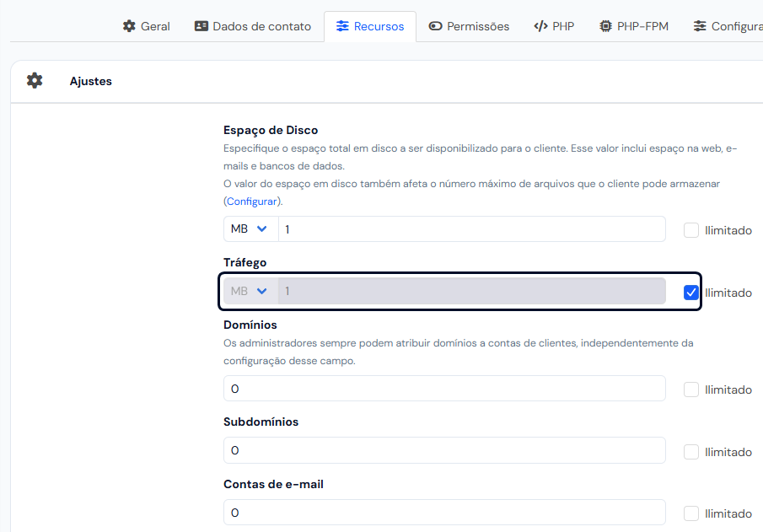Open the Geral tab
The image size is (763, 532).
(147, 26)
